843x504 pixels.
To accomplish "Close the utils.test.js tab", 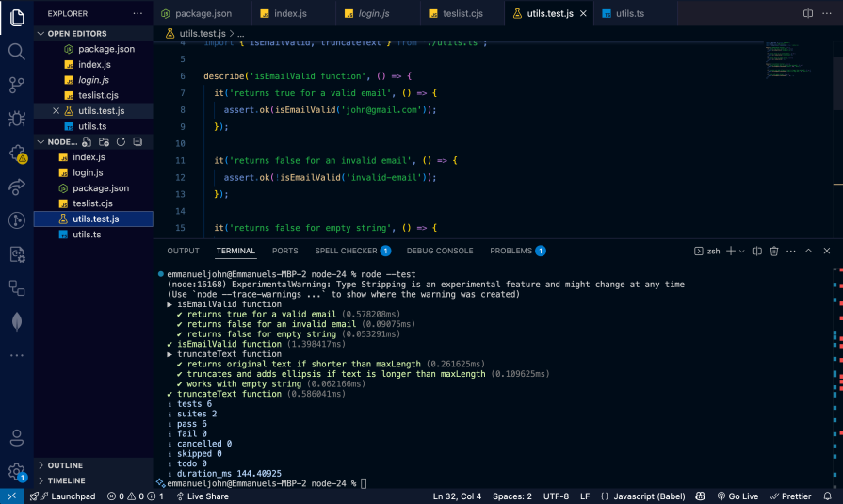I will coord(583,13).
